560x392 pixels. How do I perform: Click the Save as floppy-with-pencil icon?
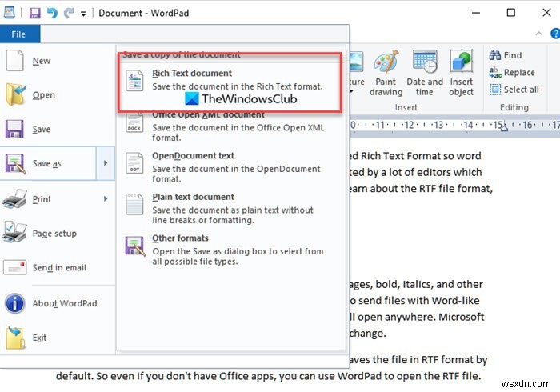(15, 164)
